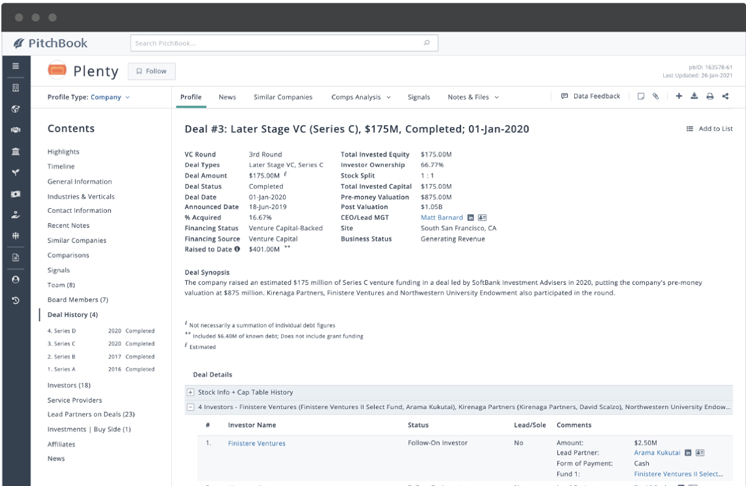Screen dimensions: 746x486
Task: Open the companies building icon in the sidebar
Action: [x=16, y=88]
